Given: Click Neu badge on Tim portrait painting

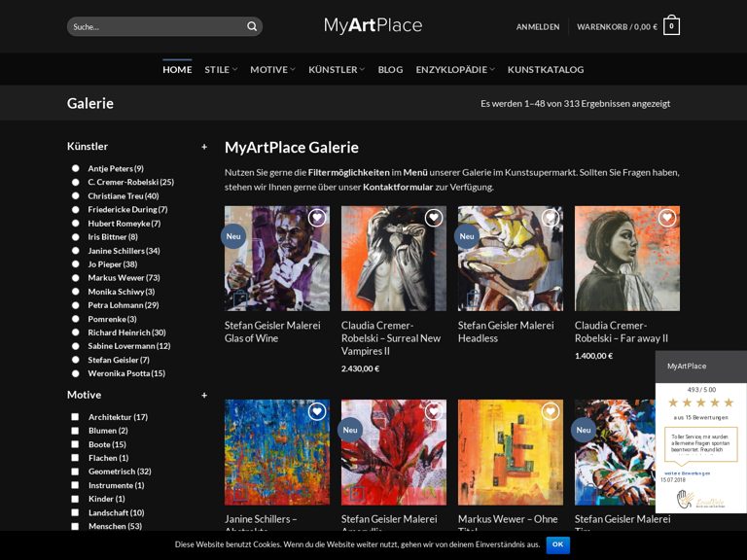Looking at the screenshot, I should [x=584, y=430].
